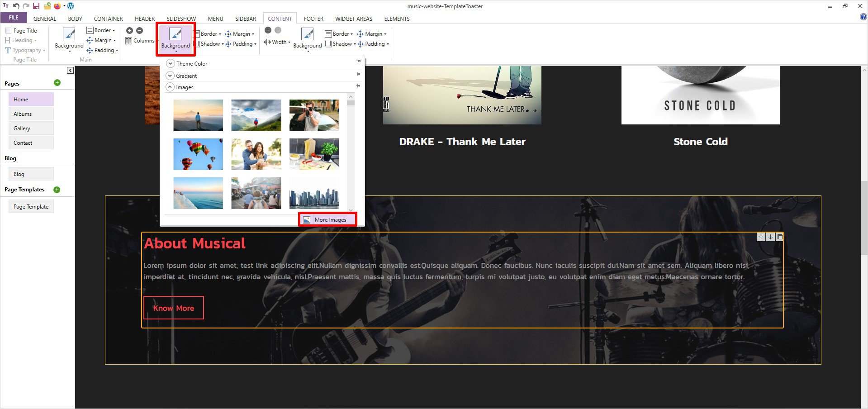Expand the Theme Color section
This screenshot has height=409, width=868.
171,64
